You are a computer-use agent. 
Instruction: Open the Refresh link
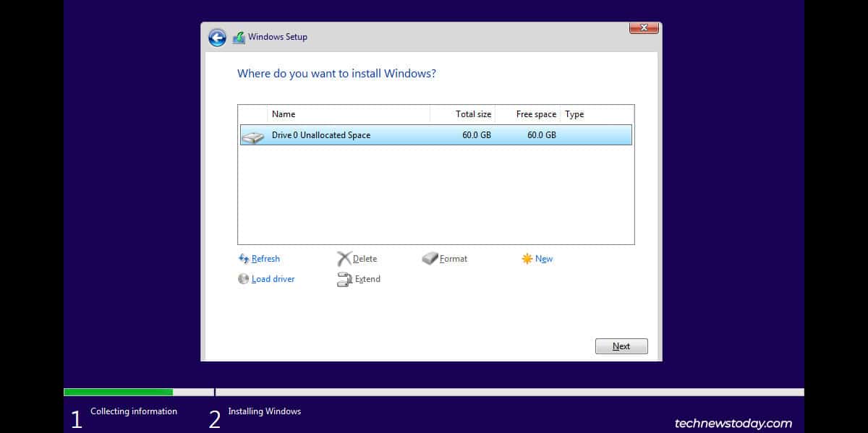pos(266,258)
